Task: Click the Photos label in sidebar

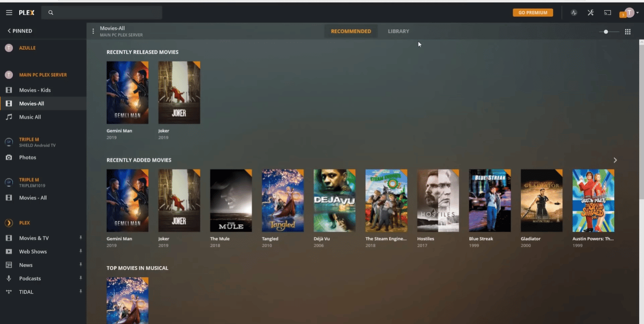Action: 28,157
